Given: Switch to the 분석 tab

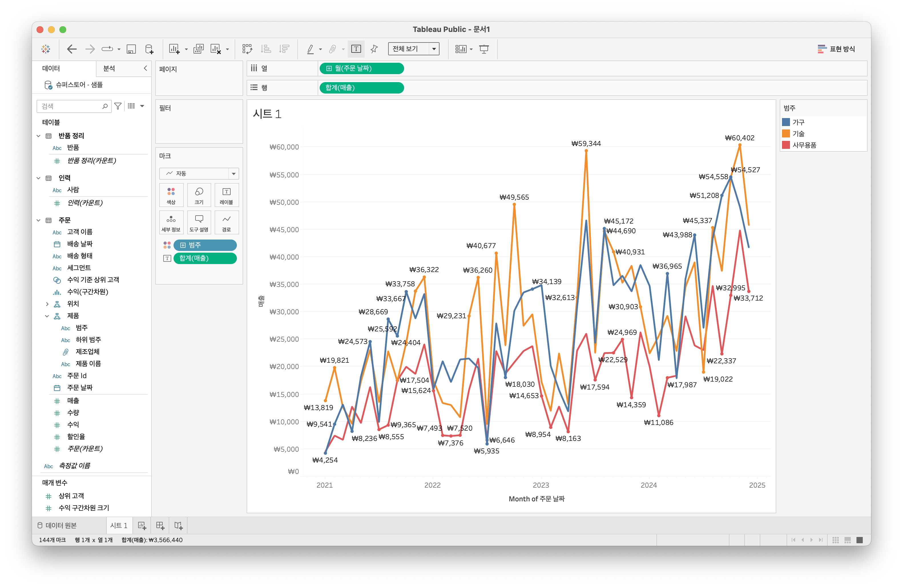Looking at the screenshot, I should [x=109, y=68].
